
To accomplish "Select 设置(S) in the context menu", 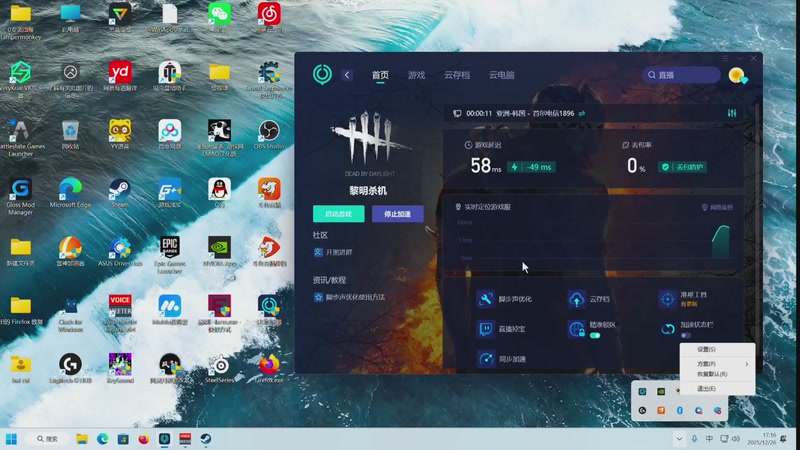I will [717, 349].
